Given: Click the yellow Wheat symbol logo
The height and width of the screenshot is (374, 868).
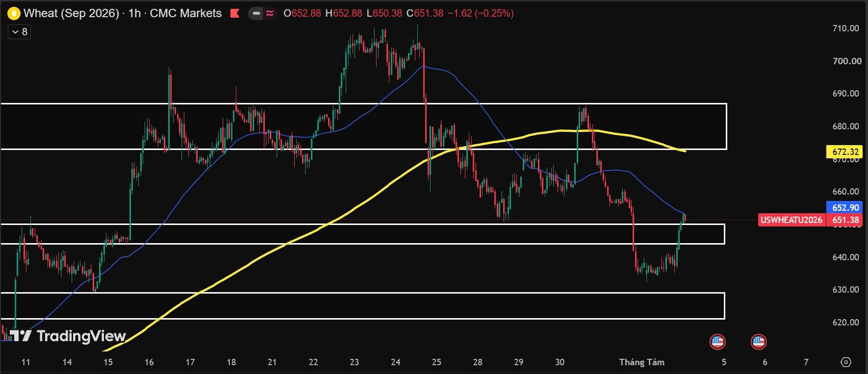Looking at the screenshot, I should [x=14, y=13].
